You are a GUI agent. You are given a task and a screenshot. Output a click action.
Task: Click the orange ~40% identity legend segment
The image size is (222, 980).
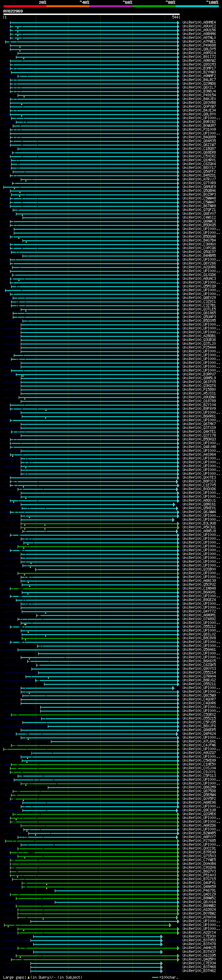tap(68, 6)
